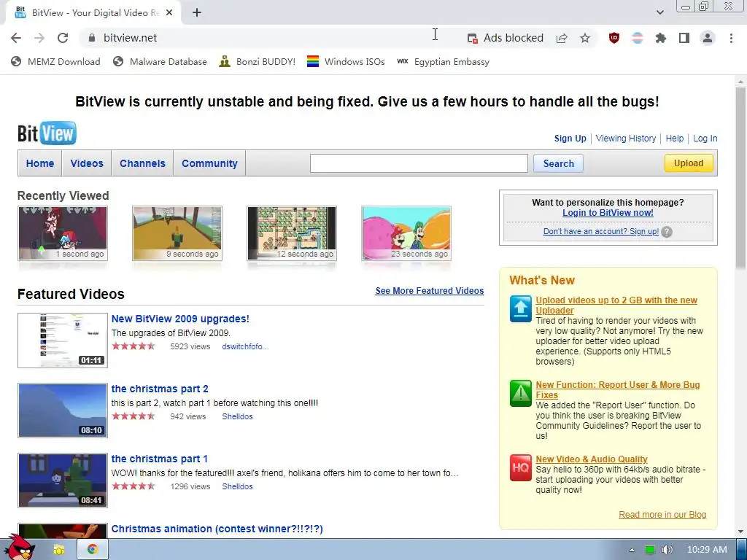
Task: Open Egyptian Embassy bookmark
Action: (x=443, y=61)
